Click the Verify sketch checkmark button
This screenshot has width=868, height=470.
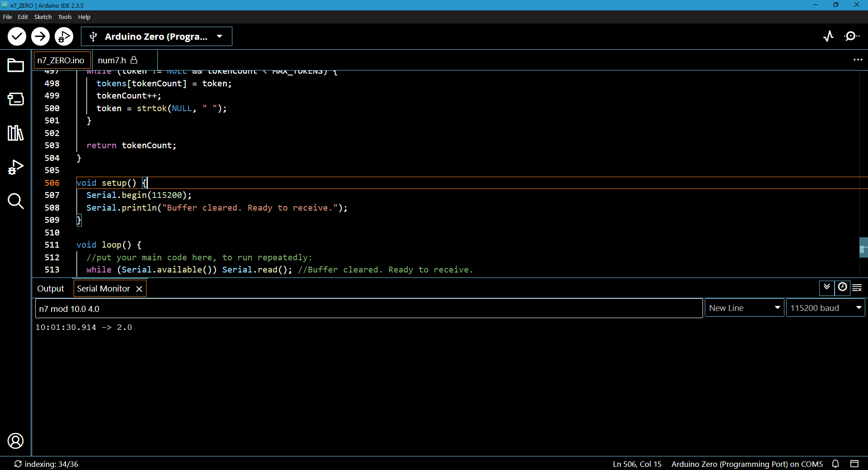[17, 37]
